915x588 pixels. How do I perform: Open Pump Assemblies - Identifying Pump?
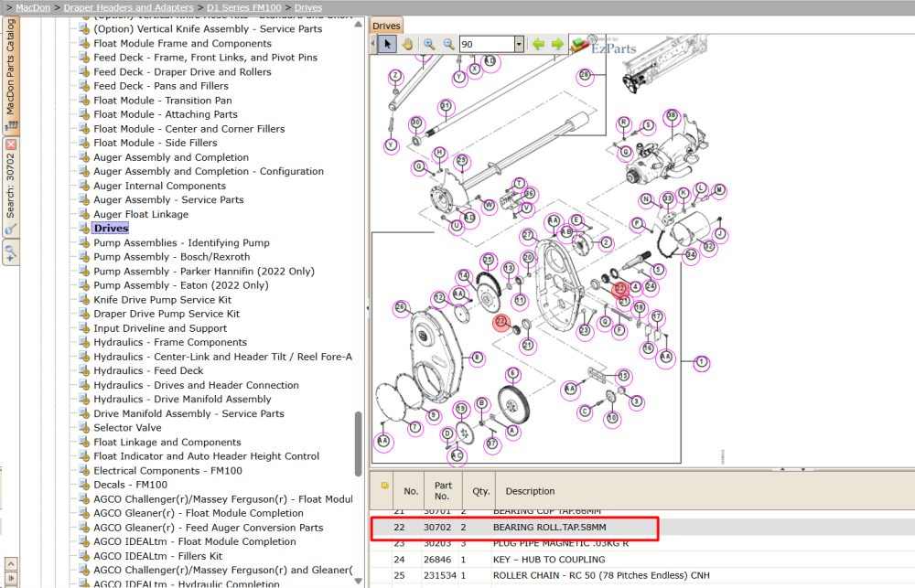coord(181,242)
